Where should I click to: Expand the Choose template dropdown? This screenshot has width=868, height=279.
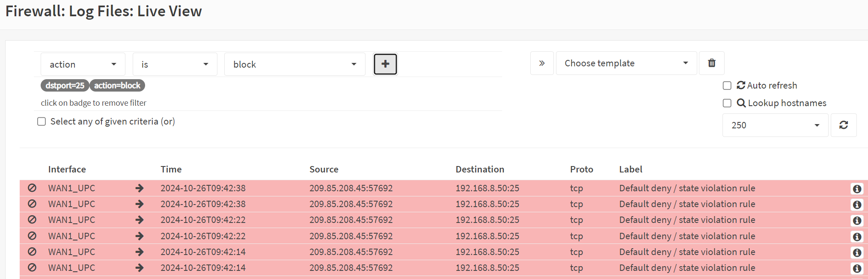[x=626, y=63]
